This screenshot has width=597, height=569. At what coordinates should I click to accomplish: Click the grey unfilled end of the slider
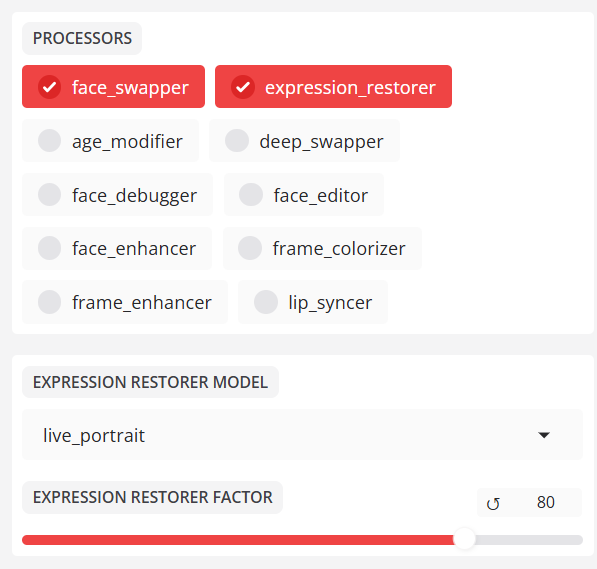(x=529, y=540)
